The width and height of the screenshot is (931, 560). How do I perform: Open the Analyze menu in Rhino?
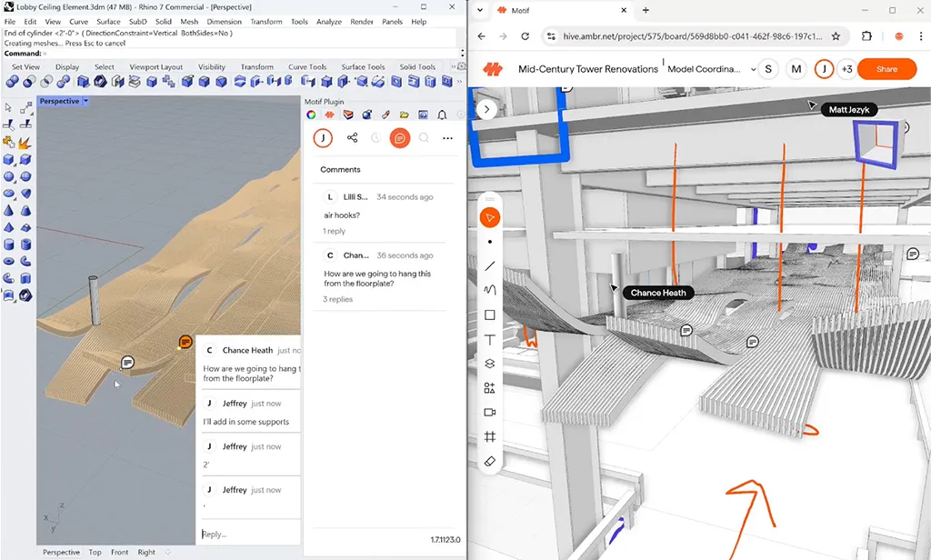(328, 22)
